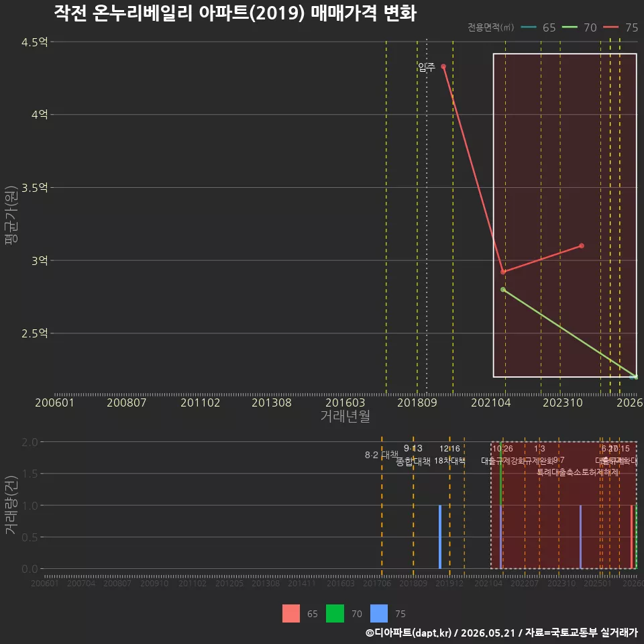Click the 평균가(원) axis title
Image resolution: width=644 pixels, height=644 pixels.
pos(11,215)
